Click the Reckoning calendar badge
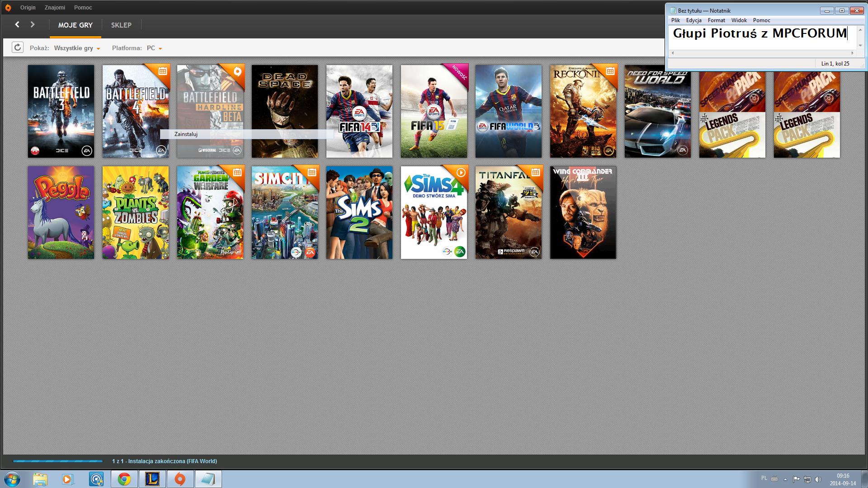The width and height of the screenshot is (868, 488). [x=610, y=71]
